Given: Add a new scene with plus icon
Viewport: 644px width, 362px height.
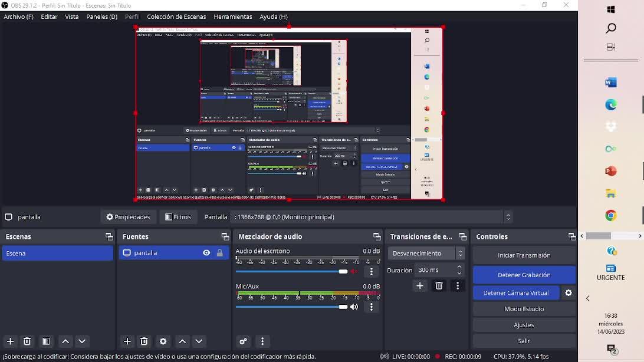Looking at the screenshot, I should (10, 341).
